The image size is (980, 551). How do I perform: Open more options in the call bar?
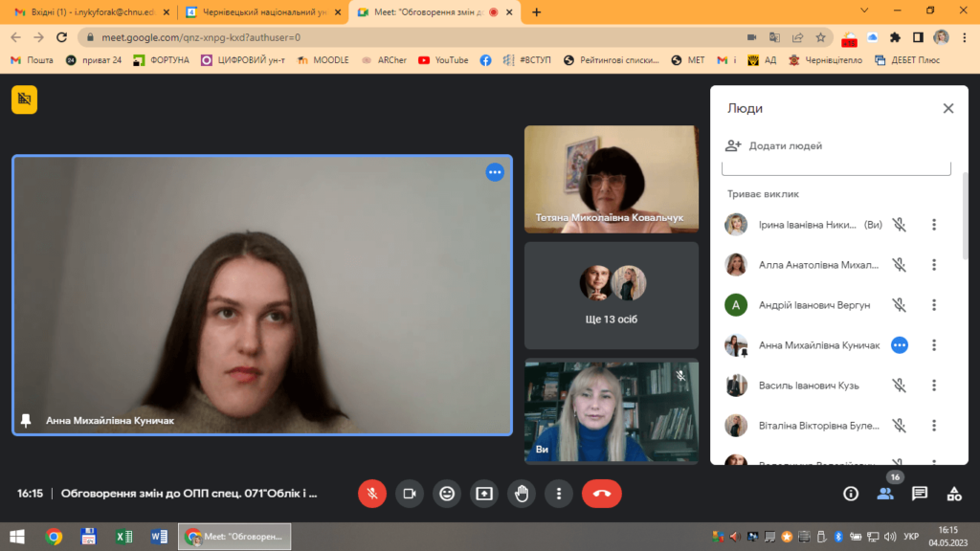point(559,494)
